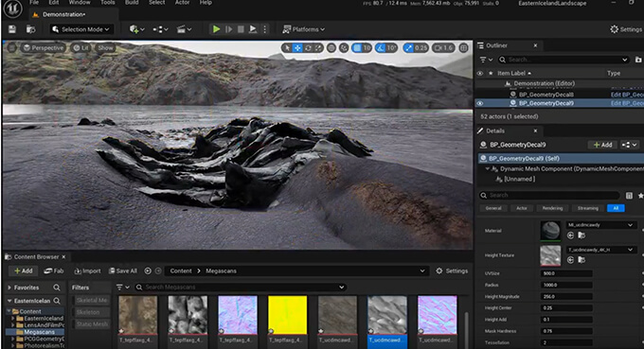Open the Actor menu
Viewport: 644px width, 349px height.
pos(183,3)
